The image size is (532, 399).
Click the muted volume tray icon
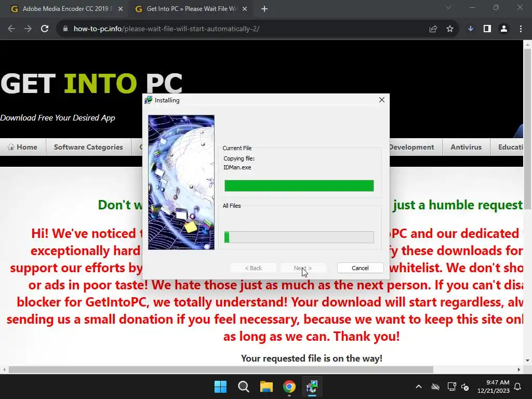pos(465,387)
